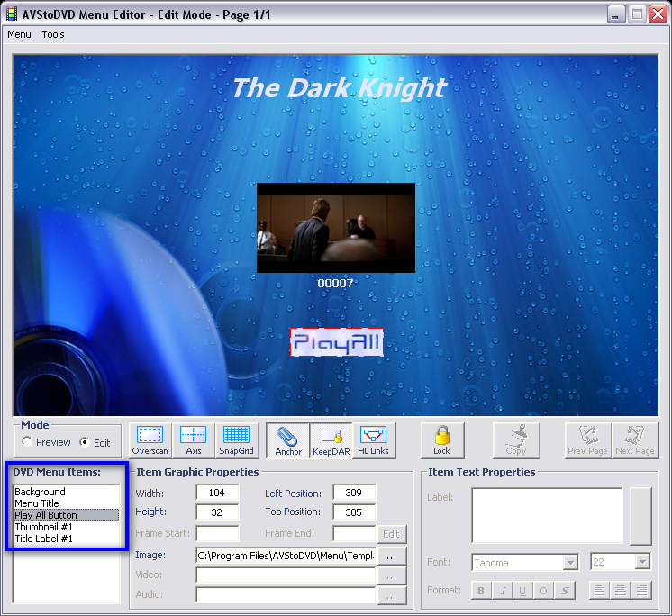The image size is (672, 616).
Task: Toggle the Axis guide button
Action: click(x=194, y=440)
